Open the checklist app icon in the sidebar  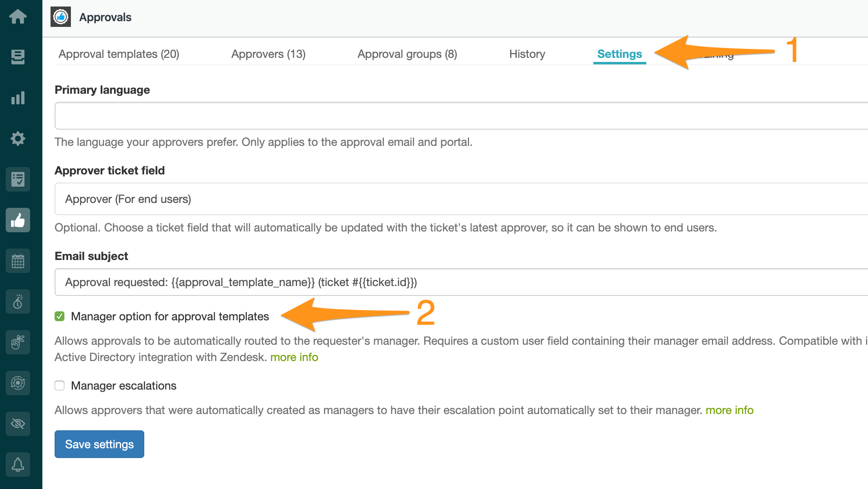tap(18, 179)
